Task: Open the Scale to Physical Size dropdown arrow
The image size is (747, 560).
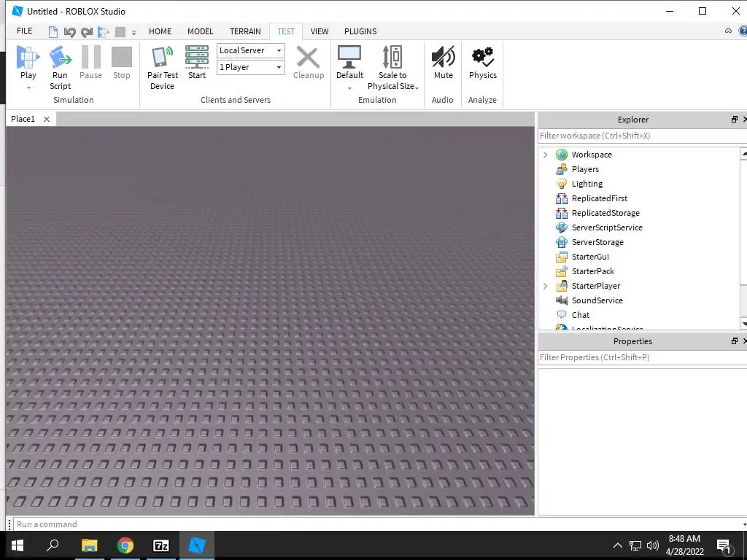Action: pos(417,88)
